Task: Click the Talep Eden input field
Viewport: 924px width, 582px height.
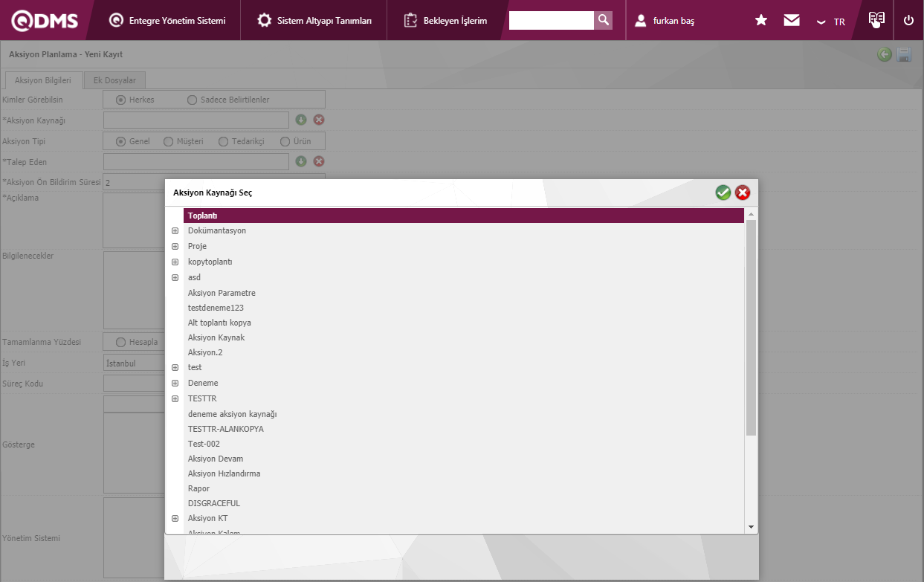Action: pyautogui.click(x=196, y=161)
